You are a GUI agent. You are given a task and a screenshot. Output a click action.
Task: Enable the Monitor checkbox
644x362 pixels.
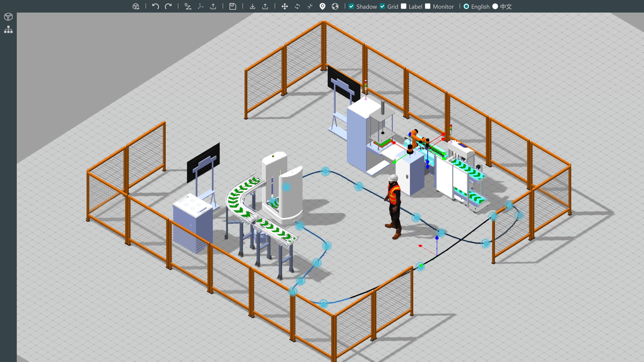coord(428,7)
